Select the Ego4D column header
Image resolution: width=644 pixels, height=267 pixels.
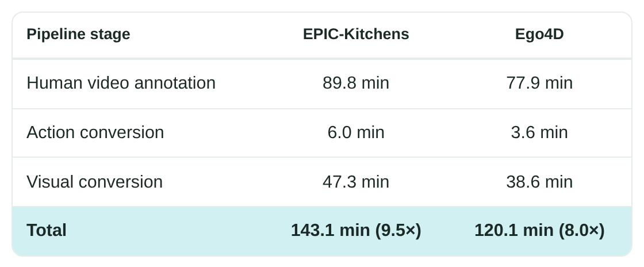point(539,34)
